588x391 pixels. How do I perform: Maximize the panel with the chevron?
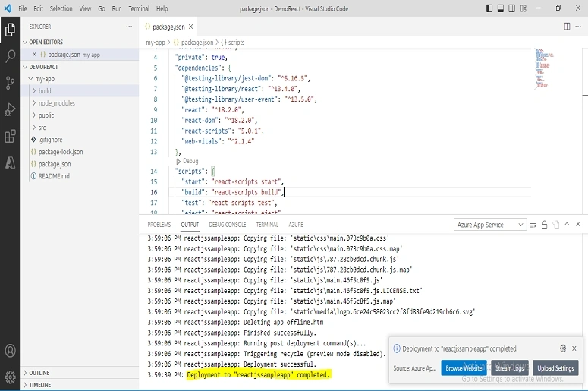tap(567, 224)
